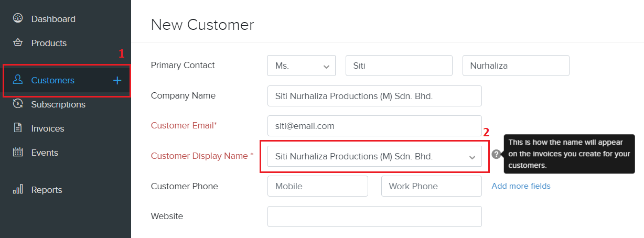The image size is (644, 238).
Task: Click the Reports bar chart icon
Action: tap(18, 189)
